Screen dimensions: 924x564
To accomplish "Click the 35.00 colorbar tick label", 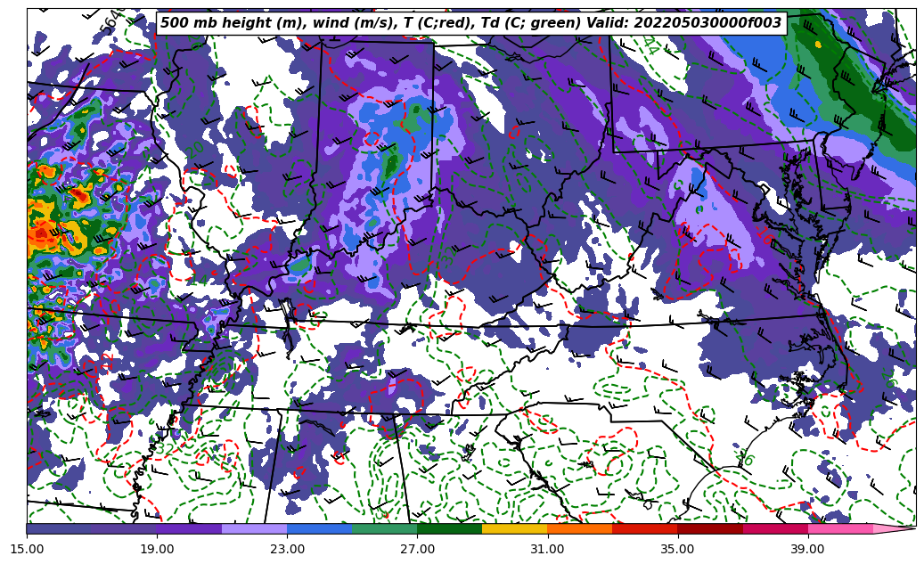I will click(x=677, y=549).
